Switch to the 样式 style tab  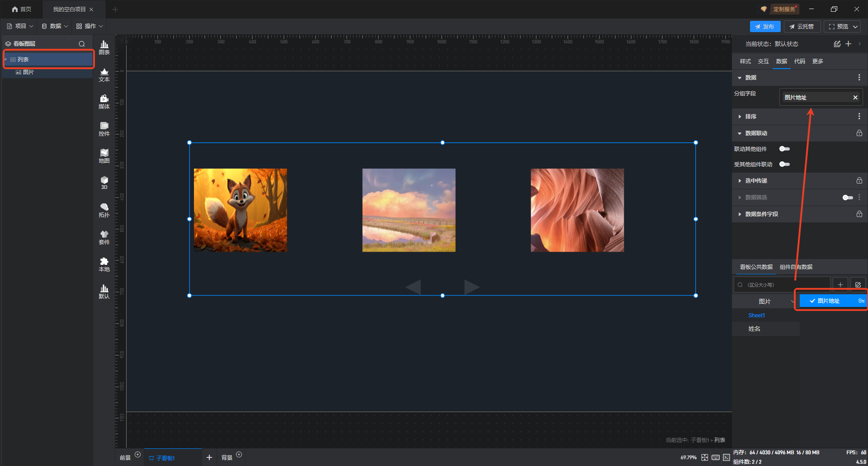coord(745,61)
